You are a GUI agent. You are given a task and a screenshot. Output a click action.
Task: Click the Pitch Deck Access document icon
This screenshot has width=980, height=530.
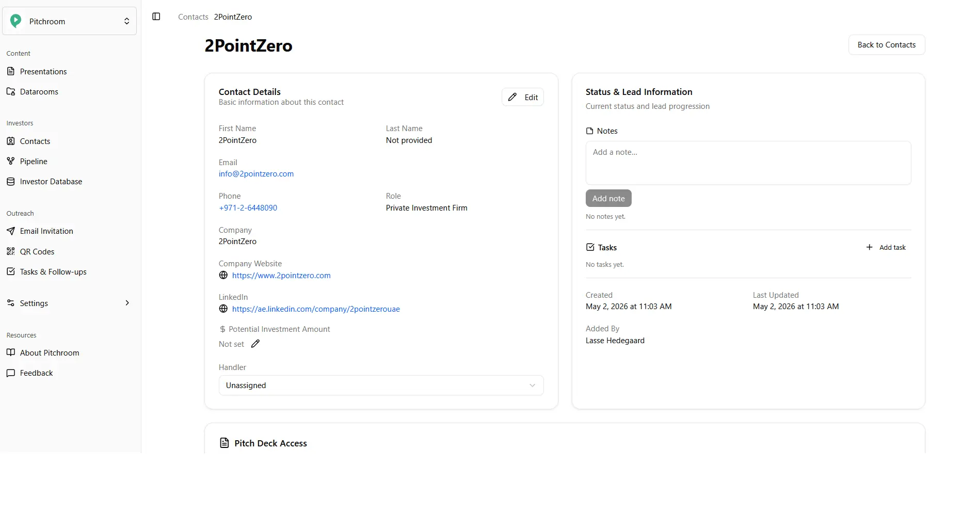[x=224, y=443]
